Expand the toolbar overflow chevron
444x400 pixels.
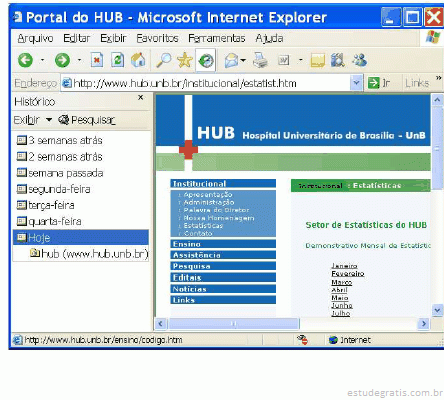click(x=439, y=78)
